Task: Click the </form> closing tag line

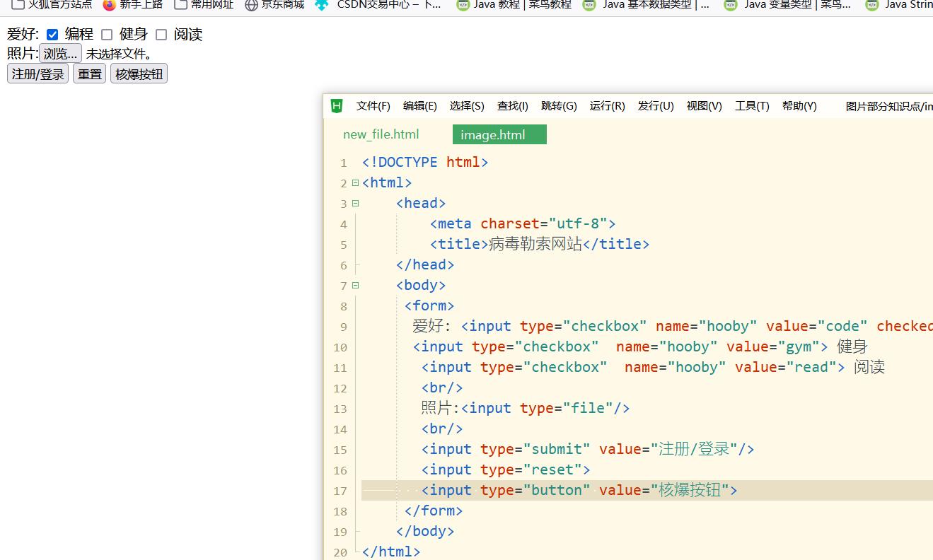Action: tap(434, 511)
